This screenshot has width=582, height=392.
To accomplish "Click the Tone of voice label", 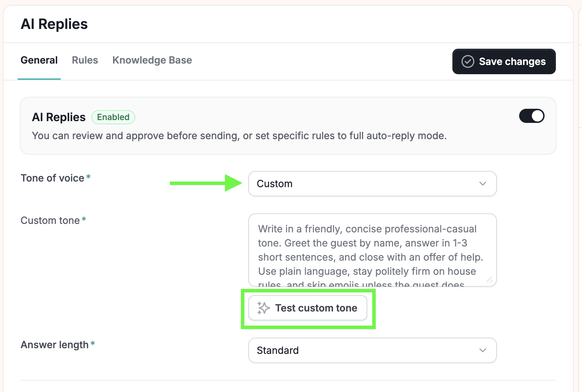I will (53, 178).
